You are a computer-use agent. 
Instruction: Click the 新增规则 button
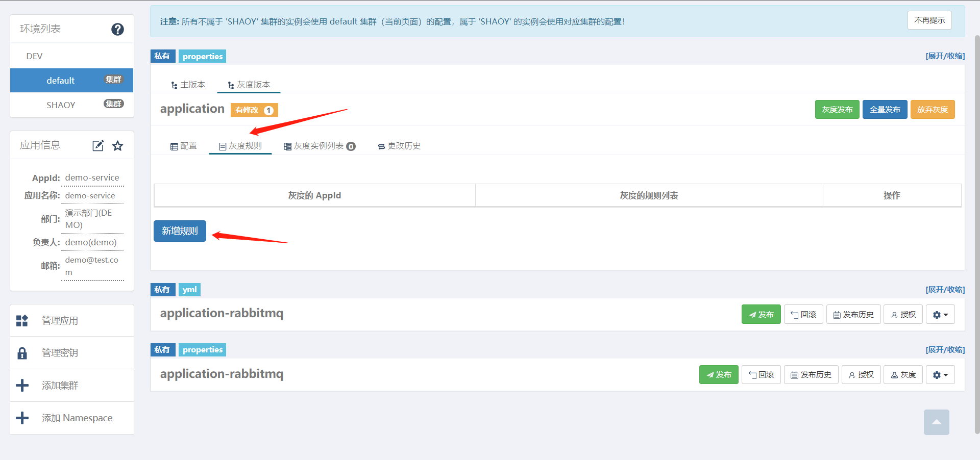click(x=180, y=231)
